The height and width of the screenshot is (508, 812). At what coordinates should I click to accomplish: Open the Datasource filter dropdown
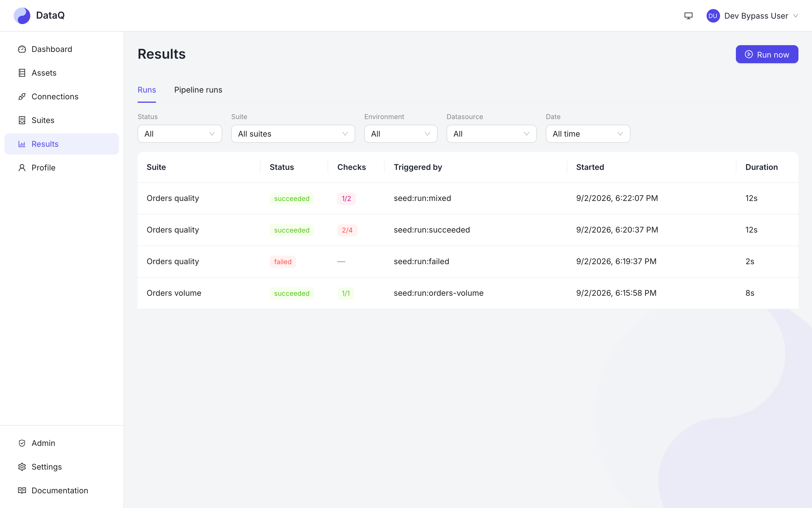[491, 134]
